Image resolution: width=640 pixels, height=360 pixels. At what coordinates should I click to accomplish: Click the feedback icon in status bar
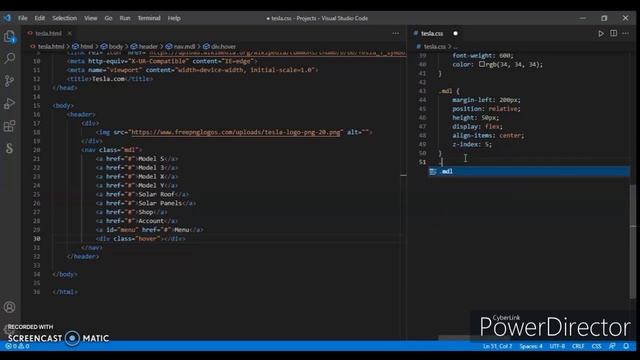click(612, 346)
